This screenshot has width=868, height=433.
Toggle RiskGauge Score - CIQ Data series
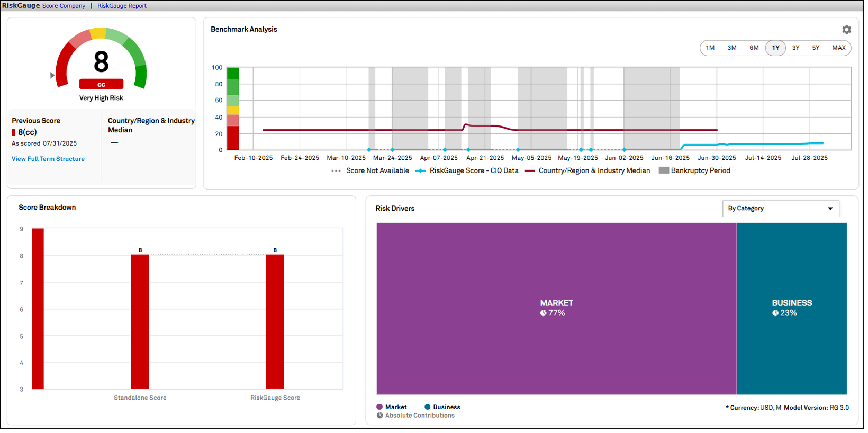tap(467, 170)
